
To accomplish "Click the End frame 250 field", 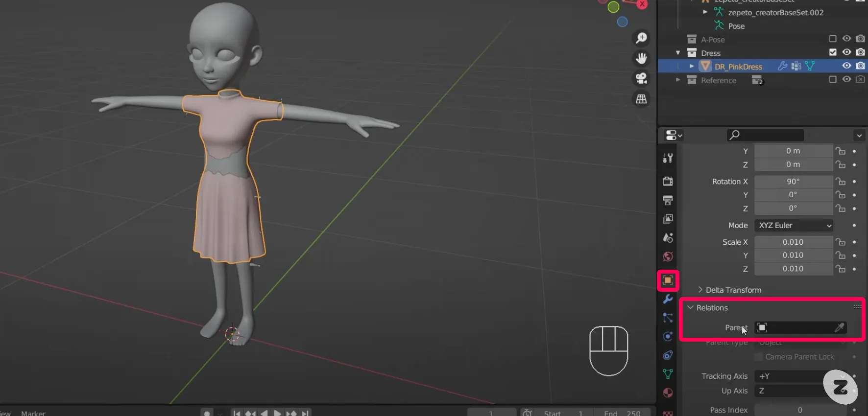I will pyautogui.click(x=622, y=413).
